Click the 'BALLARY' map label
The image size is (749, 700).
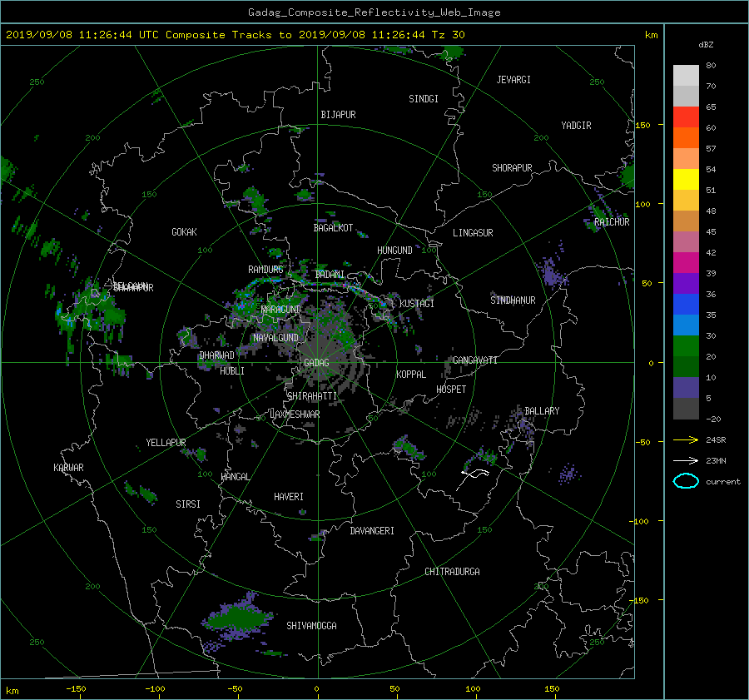542,411
